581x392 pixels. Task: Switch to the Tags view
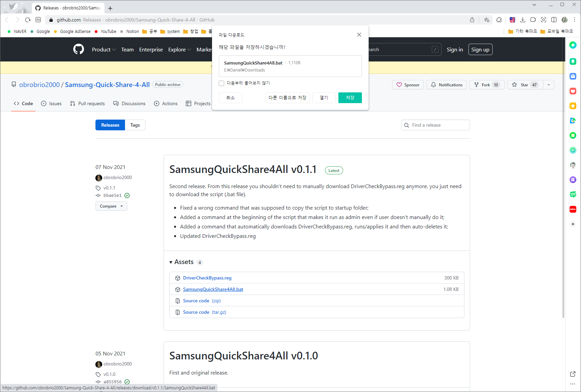pos(135,125)
